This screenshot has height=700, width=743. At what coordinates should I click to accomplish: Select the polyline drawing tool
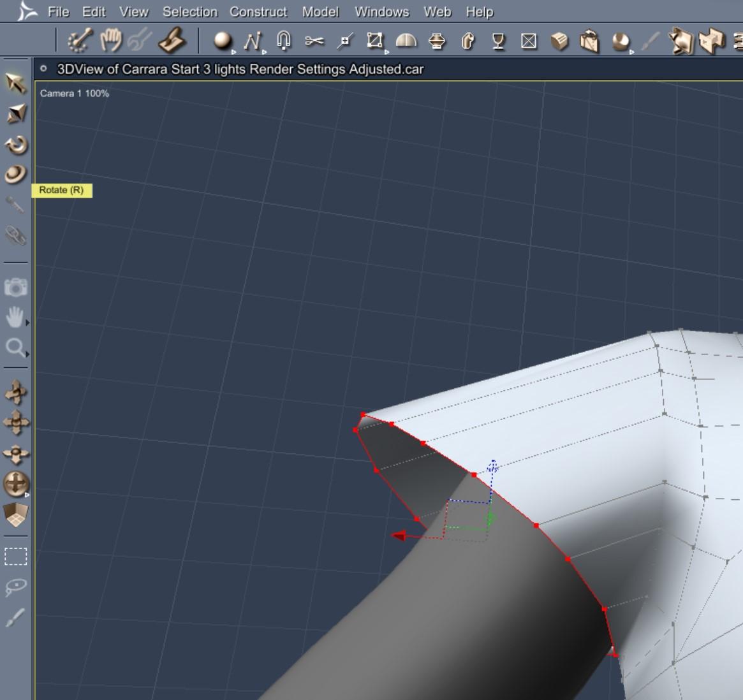(x=253, y=41)
